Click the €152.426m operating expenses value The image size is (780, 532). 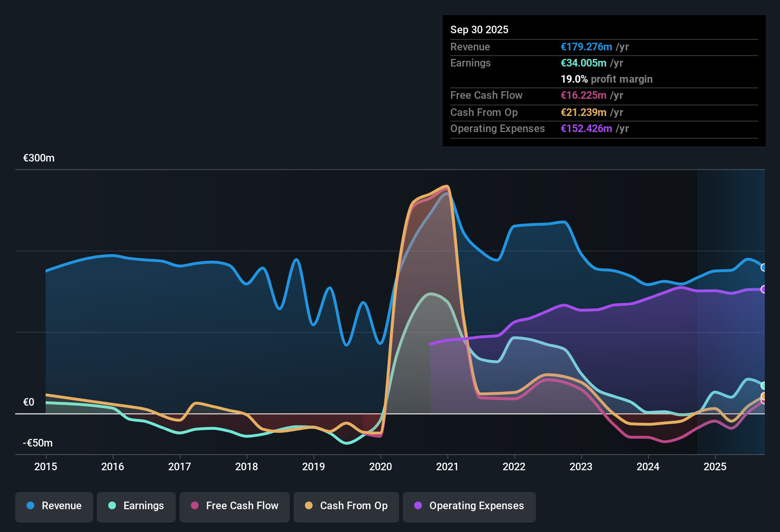tap(586, 128)
